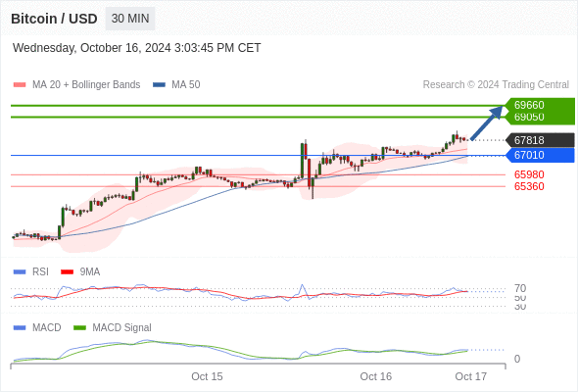Toggle the MA 50 legend label
Image resolution: width=578 pixels, height=392 pixels.
186,85
